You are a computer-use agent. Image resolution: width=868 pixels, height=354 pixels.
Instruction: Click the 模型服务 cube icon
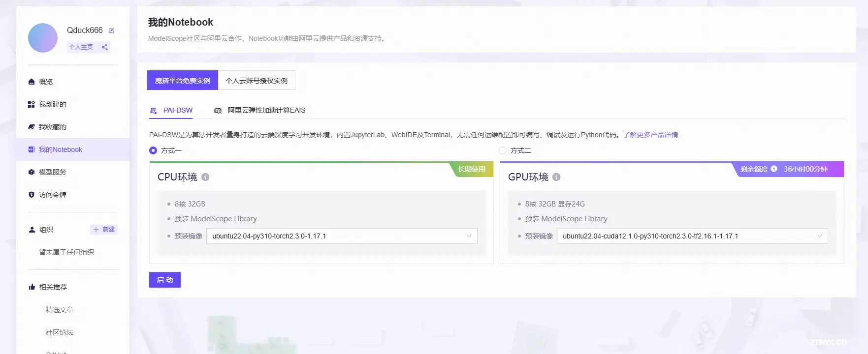point(32,172)
